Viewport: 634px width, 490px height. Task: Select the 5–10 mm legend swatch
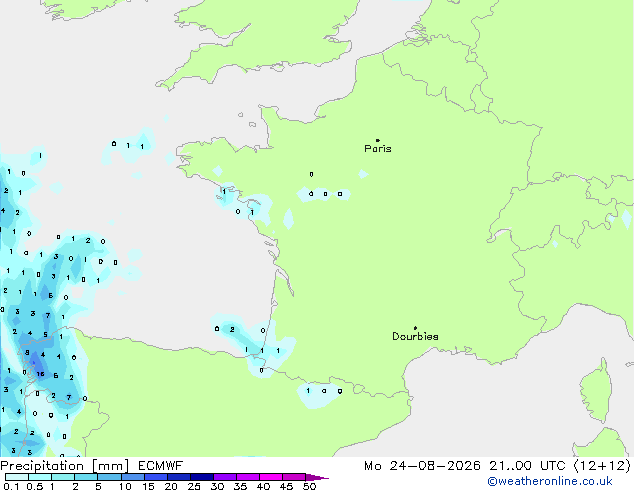[109, 477]
